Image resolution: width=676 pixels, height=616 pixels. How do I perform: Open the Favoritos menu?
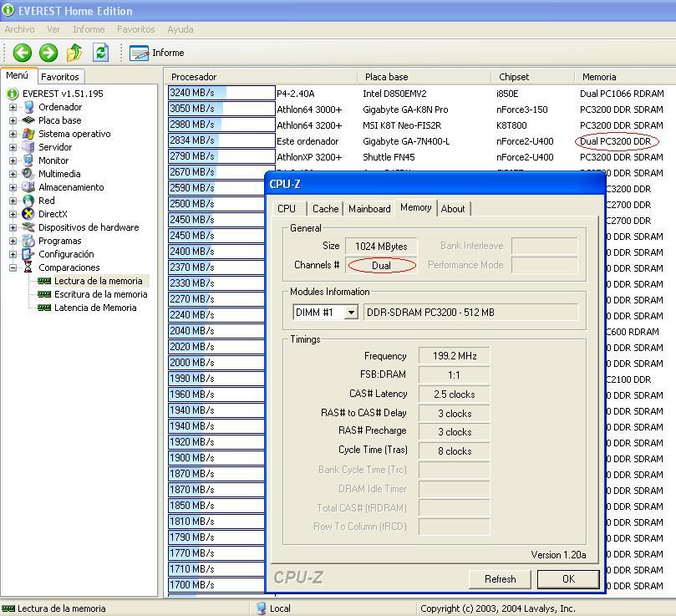tap(136, 29)
